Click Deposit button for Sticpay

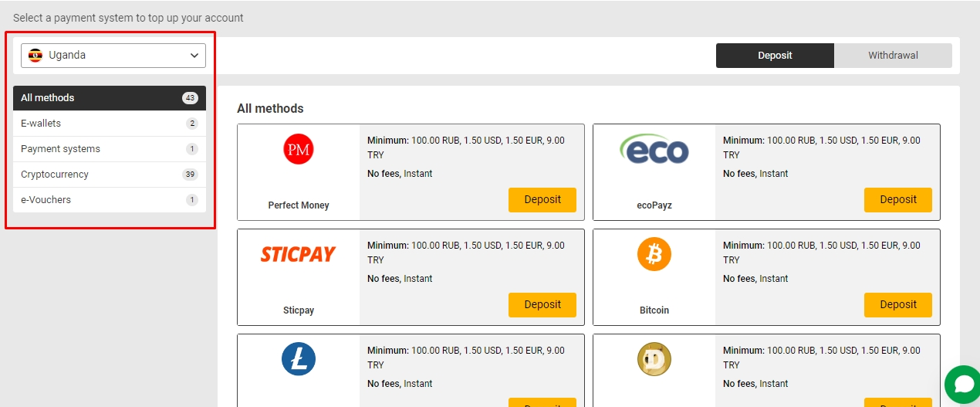coord(542,304)
